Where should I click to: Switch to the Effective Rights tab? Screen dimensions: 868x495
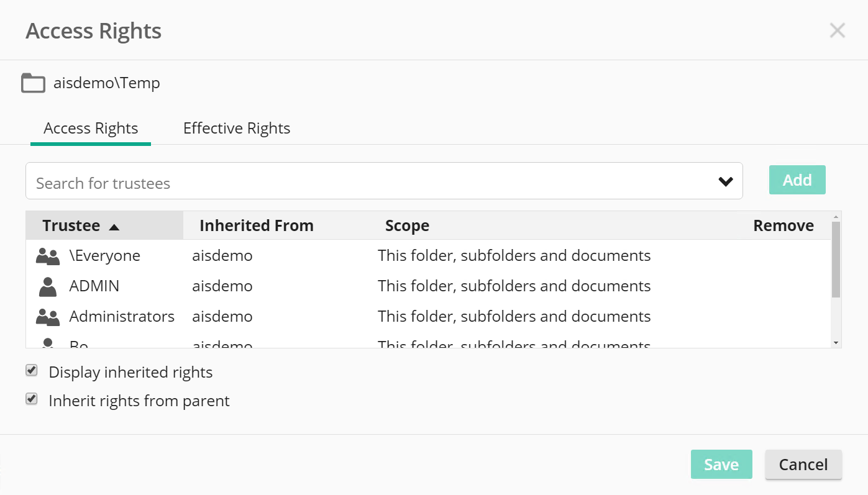(x=237, y=129)
